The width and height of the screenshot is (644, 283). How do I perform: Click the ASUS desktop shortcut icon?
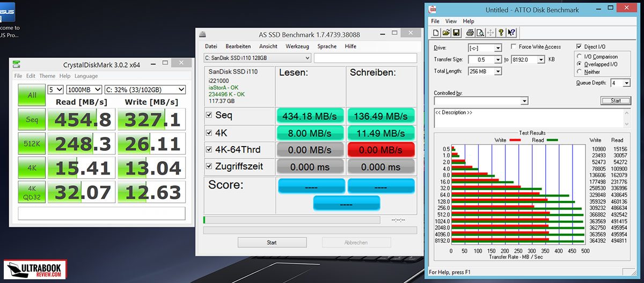click(6, 12)
